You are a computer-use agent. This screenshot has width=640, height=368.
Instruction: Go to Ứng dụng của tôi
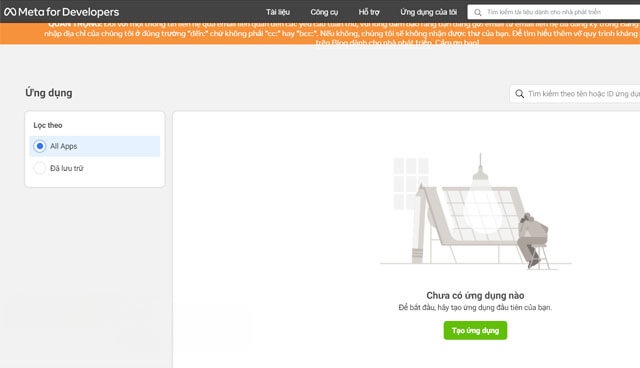coord(428,12)
